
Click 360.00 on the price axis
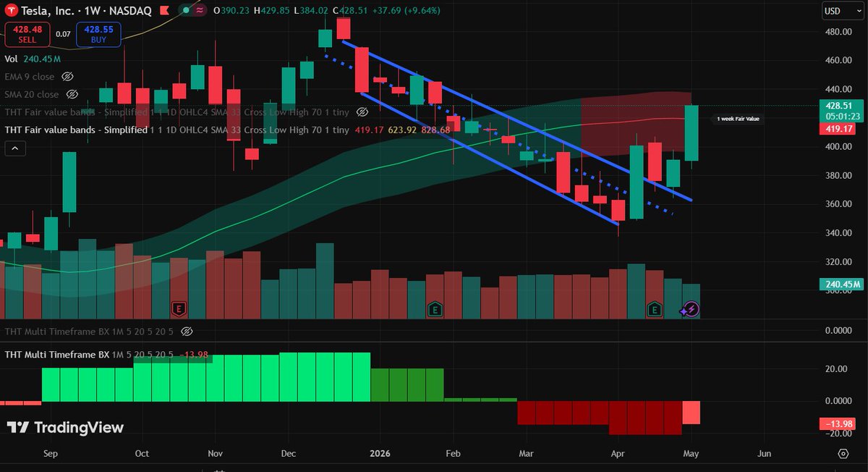837,204
